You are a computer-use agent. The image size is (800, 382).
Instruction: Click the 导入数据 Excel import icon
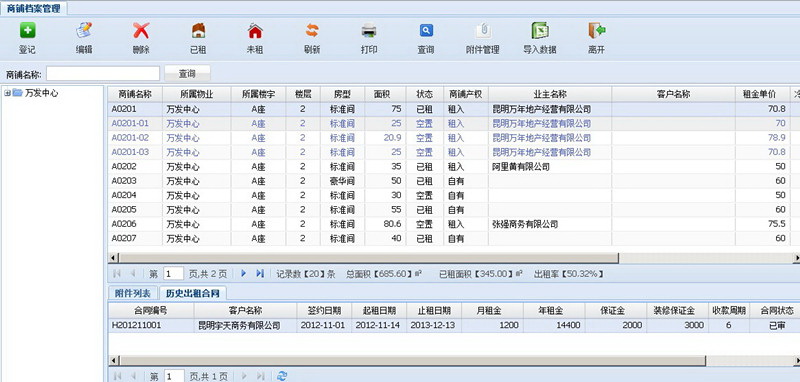point(540,31)
